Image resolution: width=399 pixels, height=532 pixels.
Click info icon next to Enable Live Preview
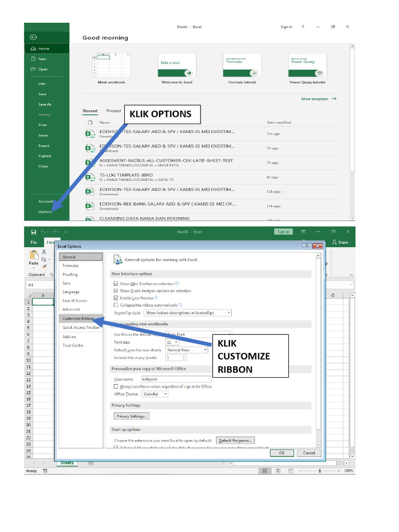pos(156,298)
